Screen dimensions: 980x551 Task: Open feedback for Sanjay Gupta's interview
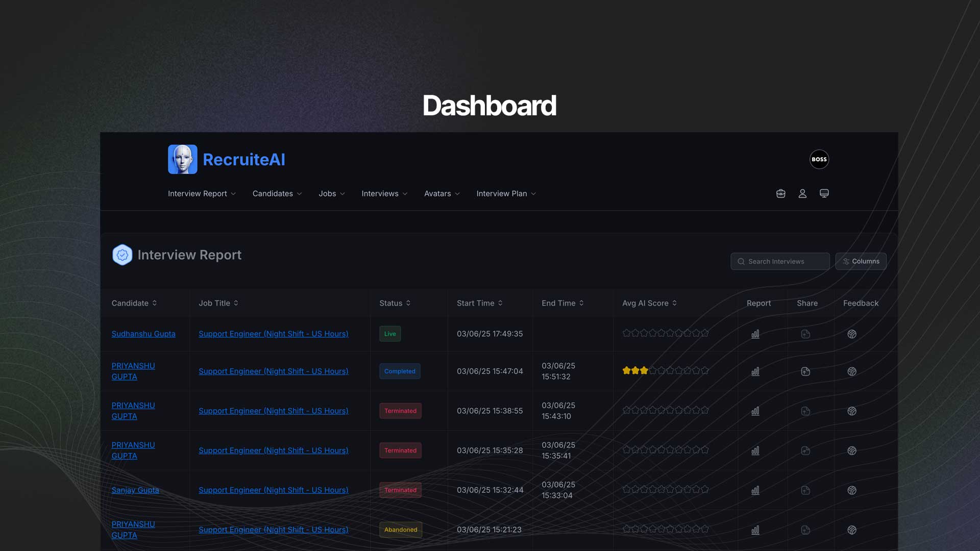click(x=852, y=490)
